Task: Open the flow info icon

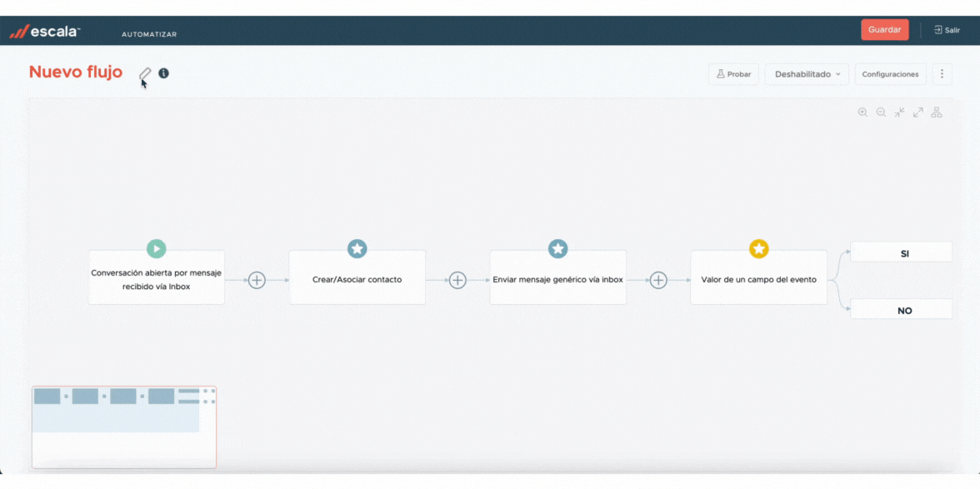Action: tap(163, 73)
